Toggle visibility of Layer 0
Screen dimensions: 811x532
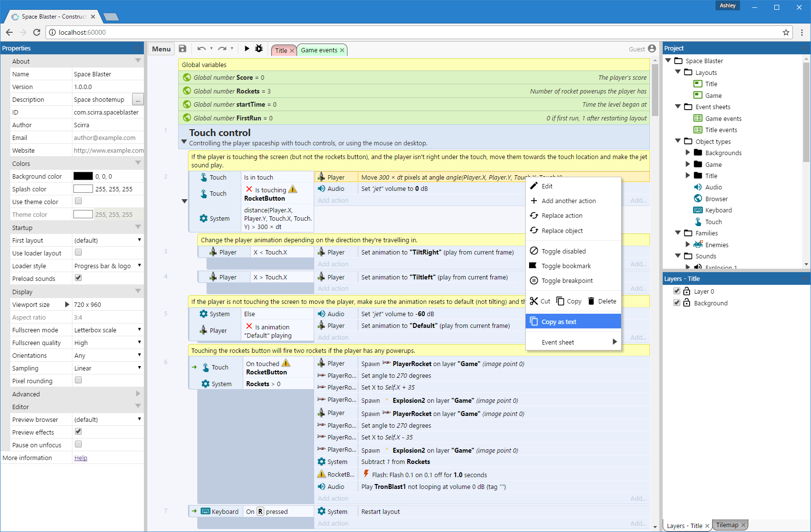pos(677,291)
